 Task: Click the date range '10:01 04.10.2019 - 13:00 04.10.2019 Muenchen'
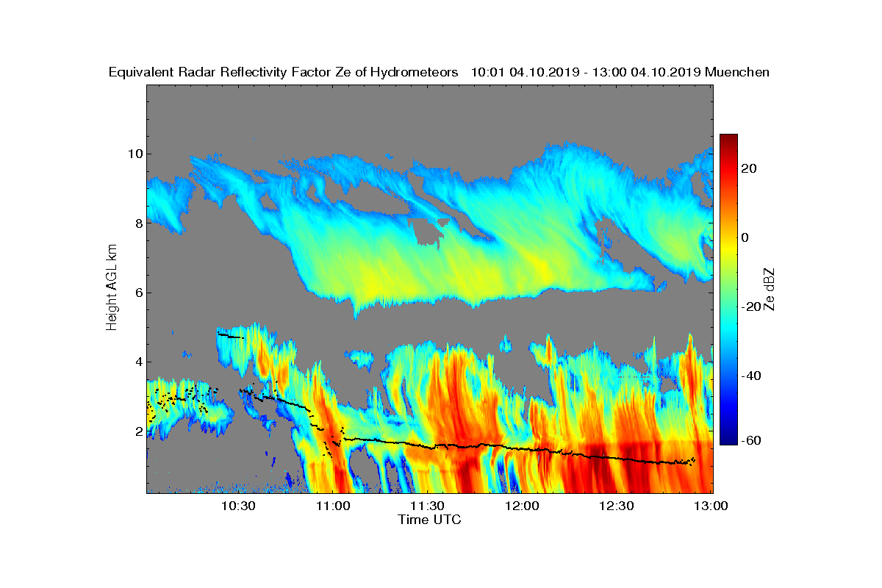[x=620, y=72]
